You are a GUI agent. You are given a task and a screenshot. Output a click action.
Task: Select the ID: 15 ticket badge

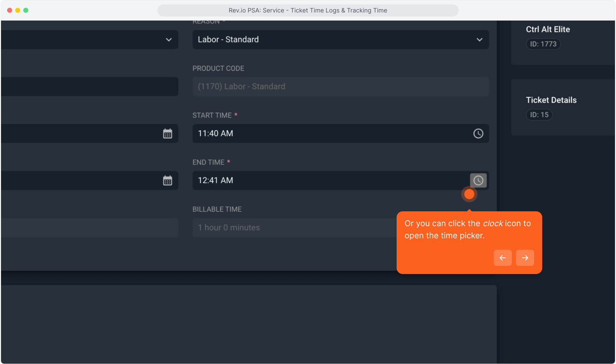point(539,115)
